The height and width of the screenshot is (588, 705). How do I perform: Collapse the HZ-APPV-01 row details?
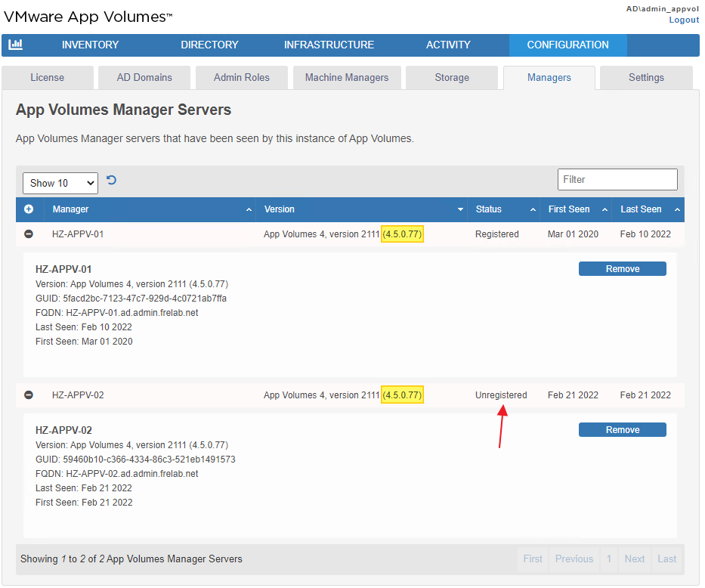pyautogui.click(x=29, y=234)
